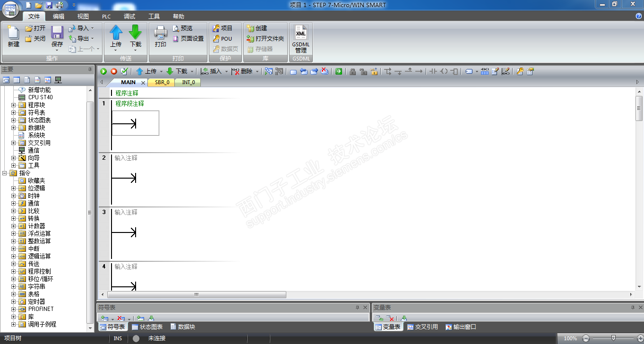Screen dimensions: 644x344
Task: Click the editor horizontal scrollbar thumb
Action: point(197,294)
